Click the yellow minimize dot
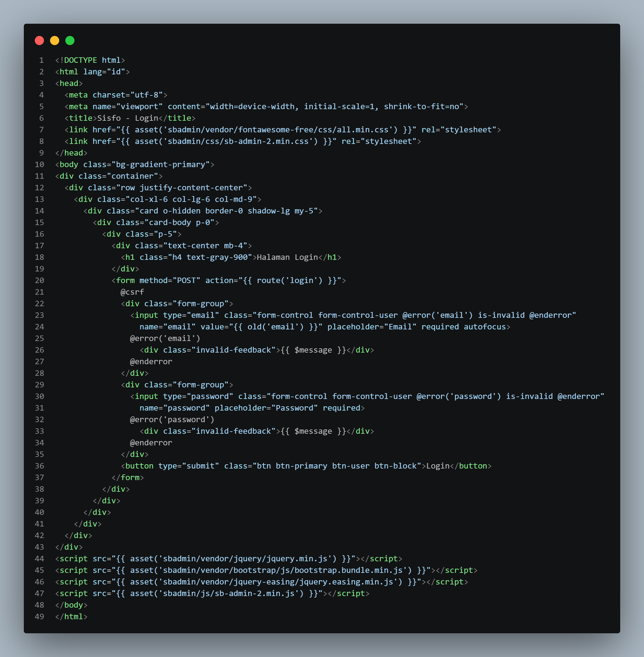This screenshot has height=657, width=644. click(55, 40)
